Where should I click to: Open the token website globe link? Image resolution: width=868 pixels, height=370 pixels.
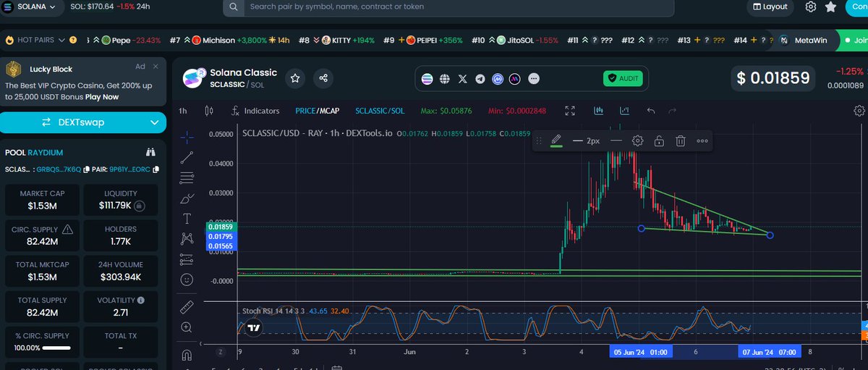coord(446,78)
